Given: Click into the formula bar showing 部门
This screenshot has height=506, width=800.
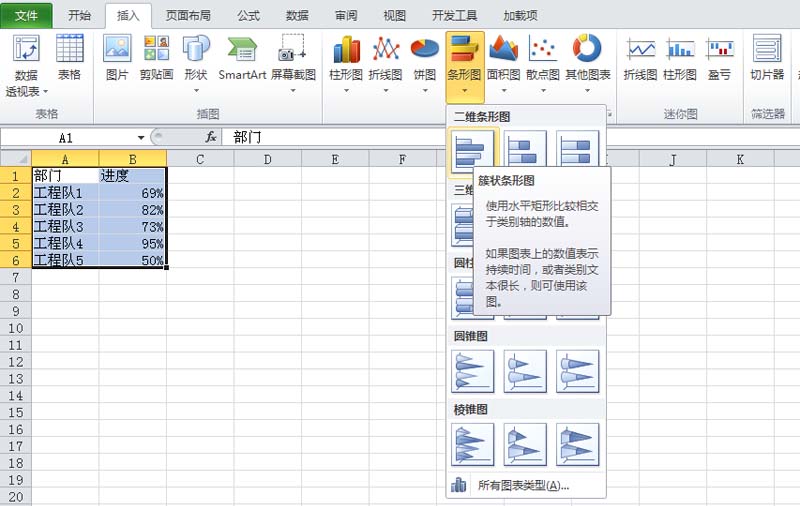Looking at the screenshot, I should (x=510, y=137).
